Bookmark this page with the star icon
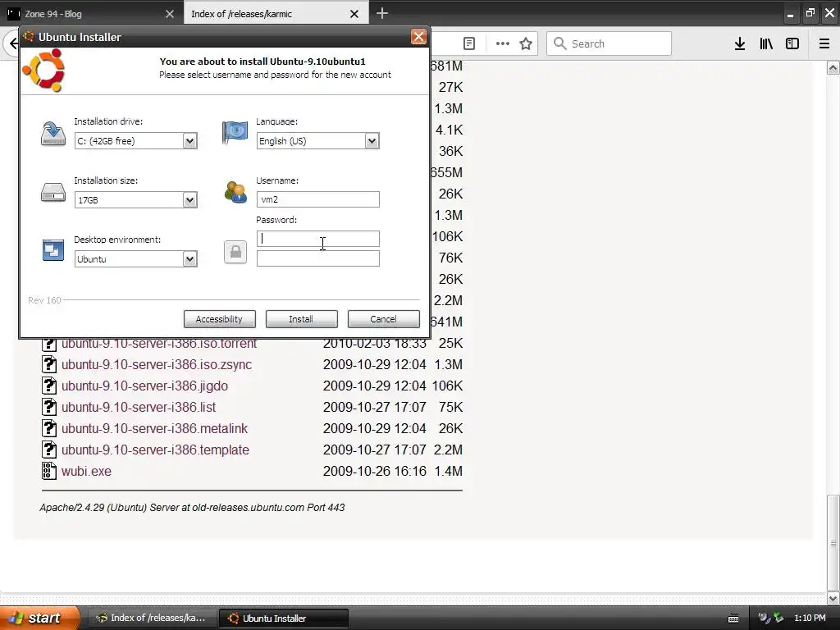This screenshot has width=840, height=630. (526, 43)
